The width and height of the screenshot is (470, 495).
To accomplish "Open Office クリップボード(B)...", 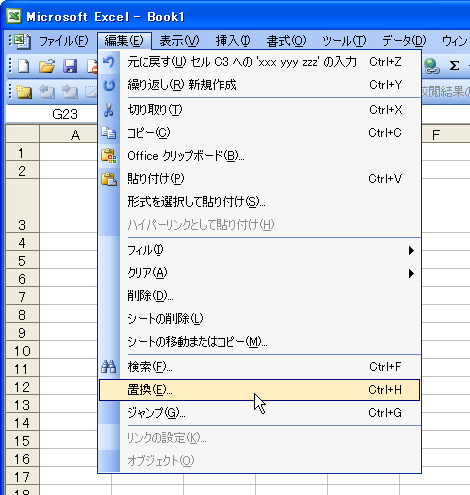I will point(260,156).
